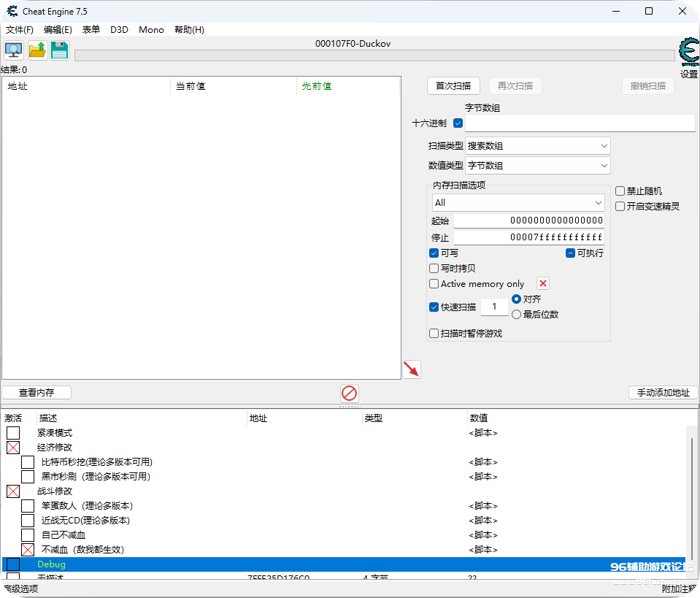Uncheck the 可写 memory option

pyautogui.click(x=434, y=253)
